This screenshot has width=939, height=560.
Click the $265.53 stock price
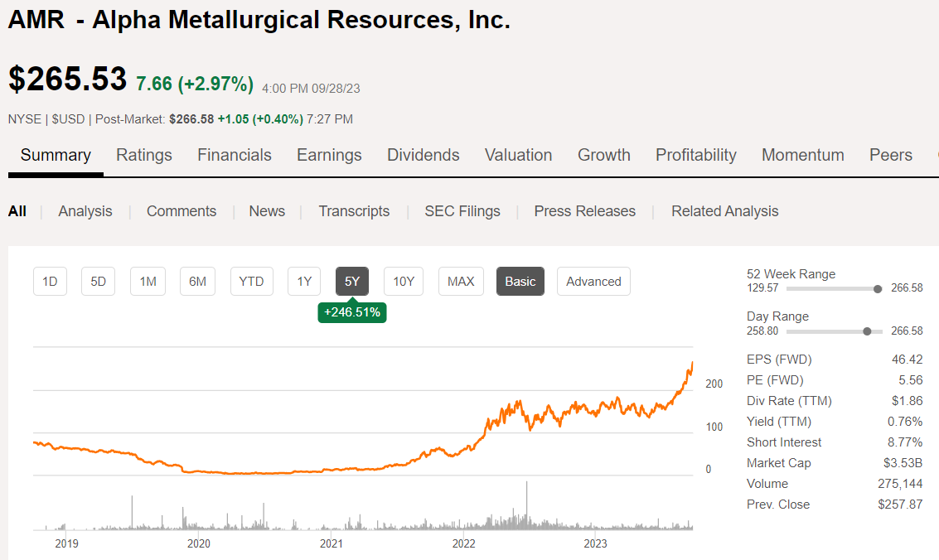[68, 79]
